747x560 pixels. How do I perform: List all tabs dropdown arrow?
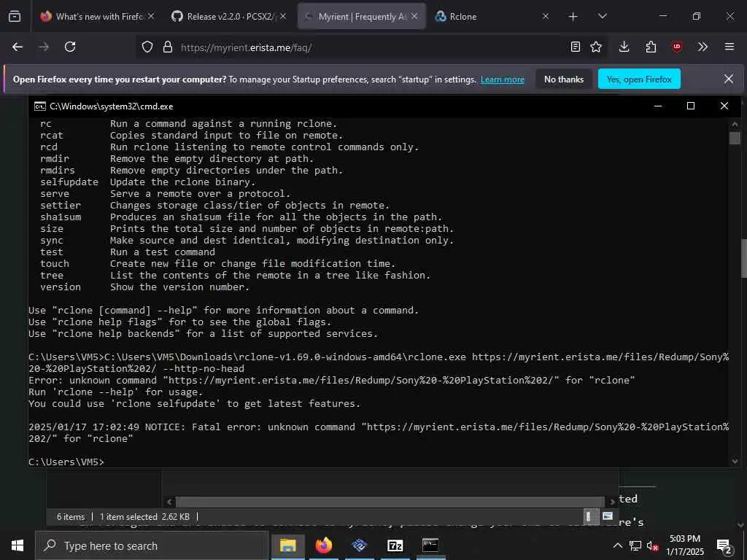[x=602, y=17]
